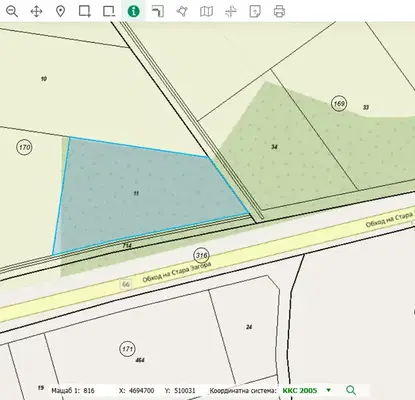Click the Y coordinate value 510031
Screen dimensions: 415x400
point(185,391)
